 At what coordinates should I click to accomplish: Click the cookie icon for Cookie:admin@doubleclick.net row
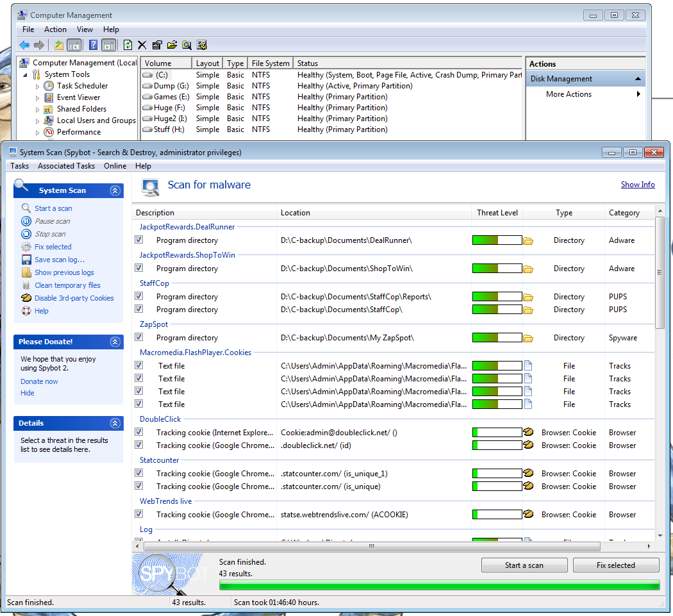[528, 432]
